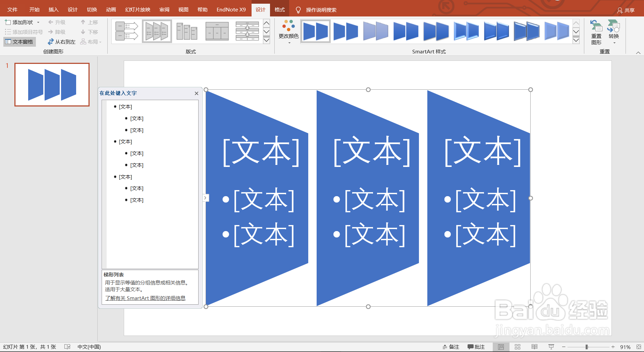Click the third trapezoid shape's heading text
Image resolution: width=644 pixels, height=352 pixels.
(x=483, y=151)
